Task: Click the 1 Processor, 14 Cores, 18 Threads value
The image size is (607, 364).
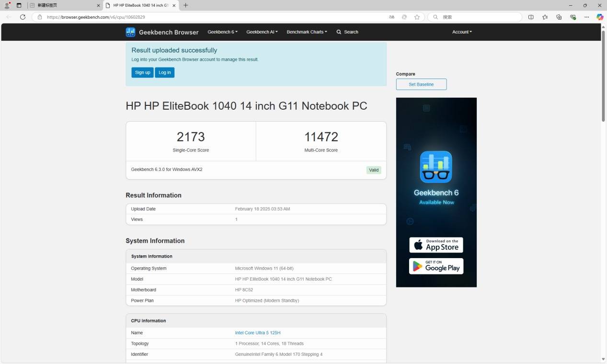Action: click(x=269, y=344)
